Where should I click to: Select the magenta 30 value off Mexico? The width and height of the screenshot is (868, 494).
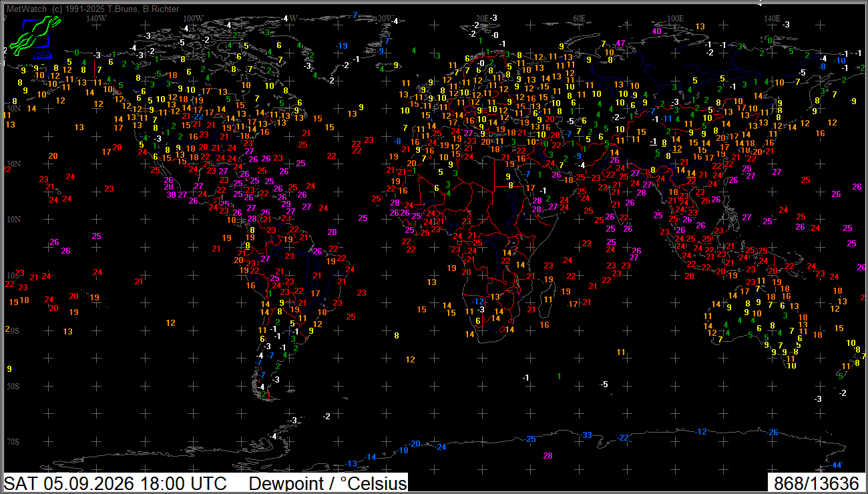172,194
